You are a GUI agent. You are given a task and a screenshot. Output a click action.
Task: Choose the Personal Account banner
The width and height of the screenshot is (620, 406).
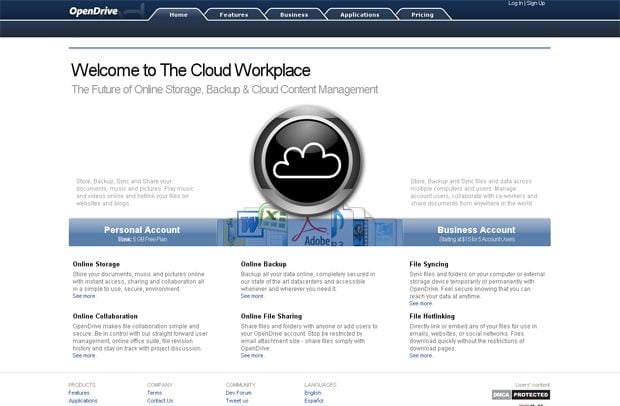142,233
